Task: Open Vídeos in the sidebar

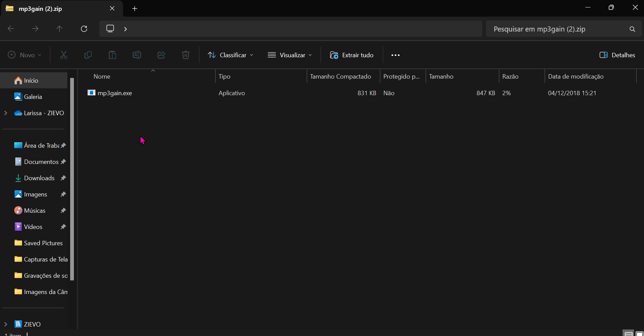Action: pyautogui.click(x=34, y=227)
